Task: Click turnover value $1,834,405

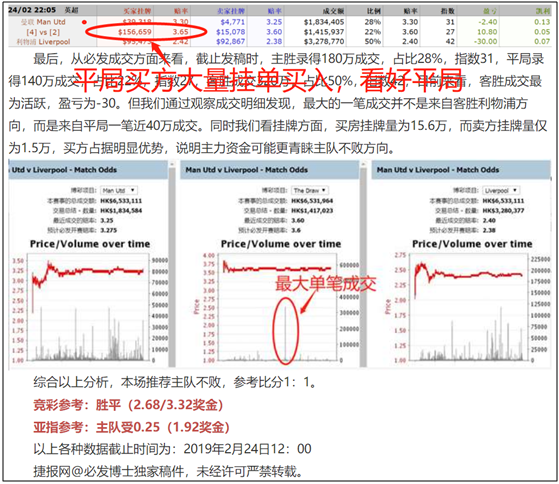Action: pos(324,22)
